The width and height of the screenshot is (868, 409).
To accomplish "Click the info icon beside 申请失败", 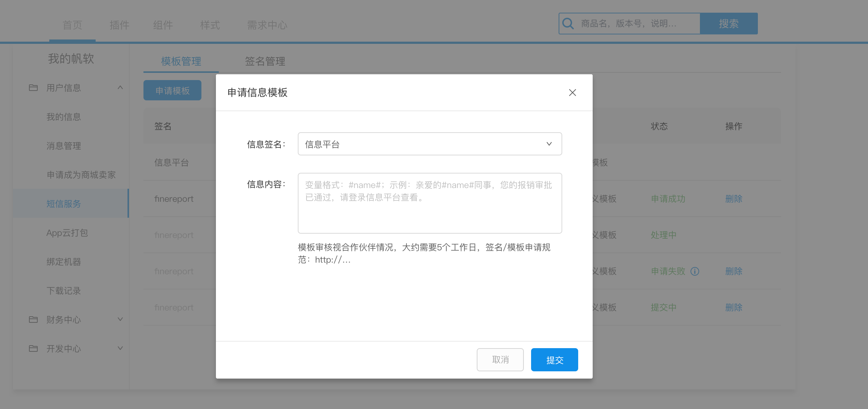I will (x=694, y=271).
